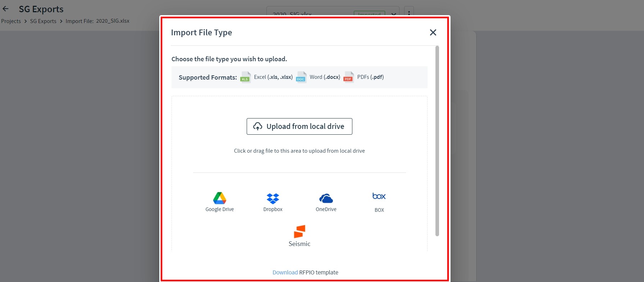644x282 pixels.
Task: Close the Import File Type dialog
Action: pyautogui.click(x=433, y=32)
